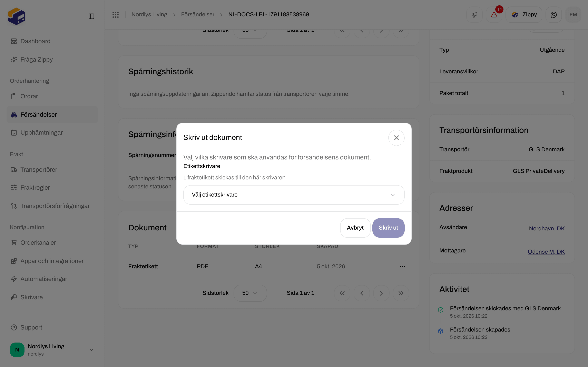Click Försändelser breadcrumb link
588x367 pixels.
198,14
